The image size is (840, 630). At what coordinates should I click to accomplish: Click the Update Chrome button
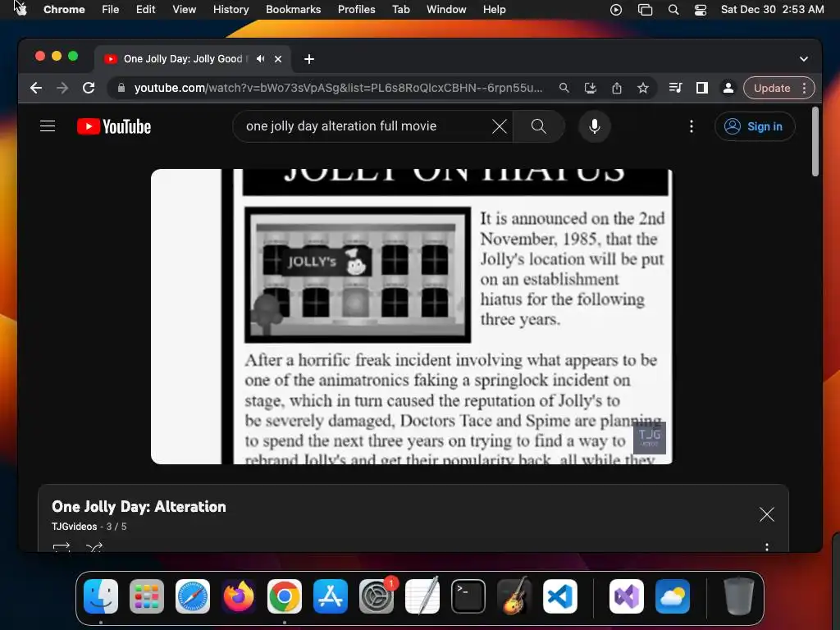point(772,88)
